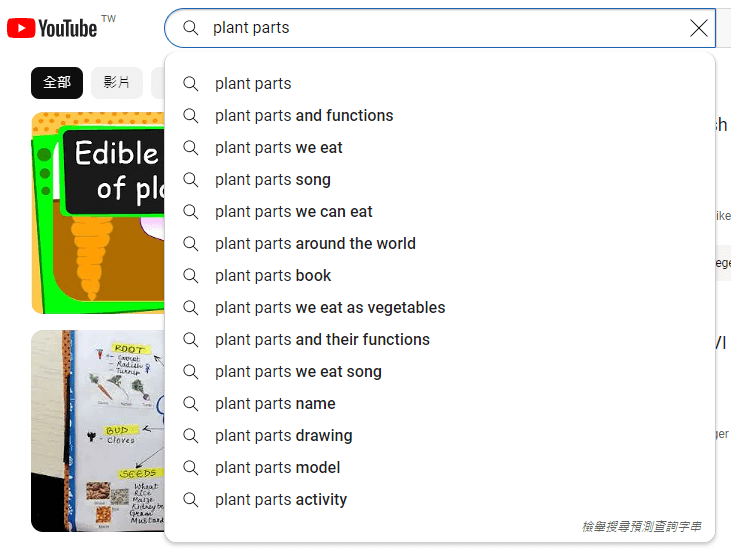Select 'plant parts around the world' suggestion

tap(315, 244)
